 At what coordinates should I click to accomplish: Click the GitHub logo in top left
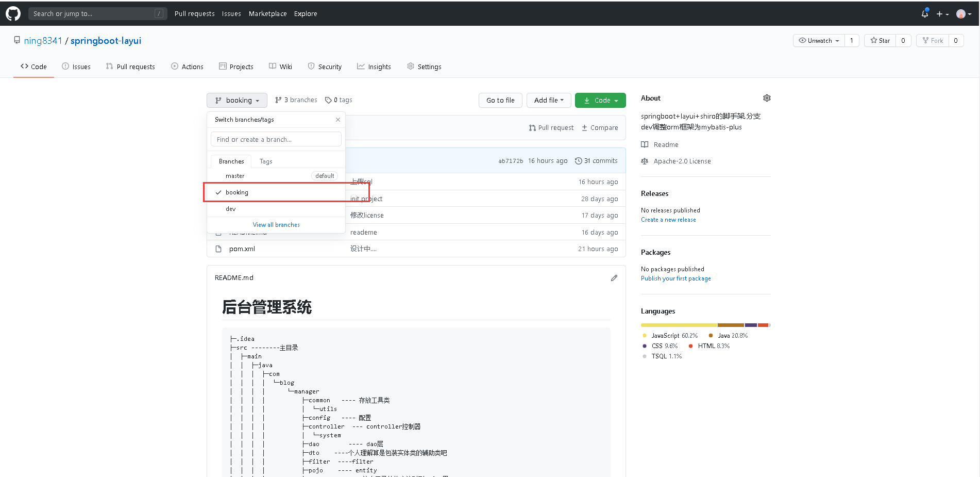pos(12,13)
